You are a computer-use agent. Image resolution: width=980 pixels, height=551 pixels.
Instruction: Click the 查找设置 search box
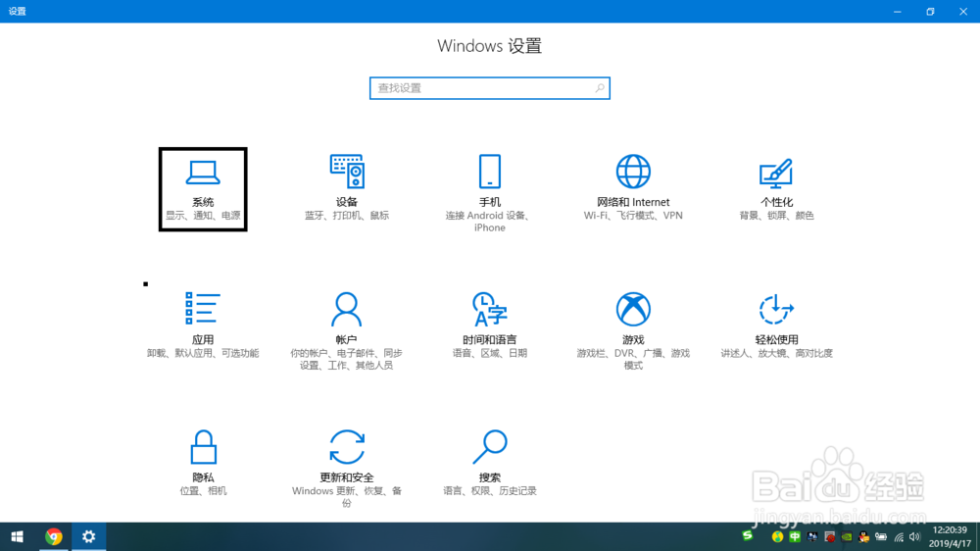[x=489, y=88]
